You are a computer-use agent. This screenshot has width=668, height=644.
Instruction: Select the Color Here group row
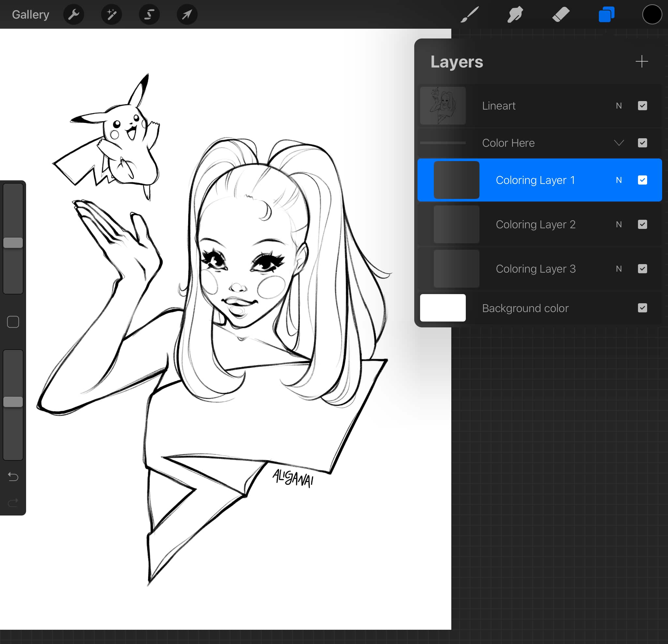pos(539,143)
